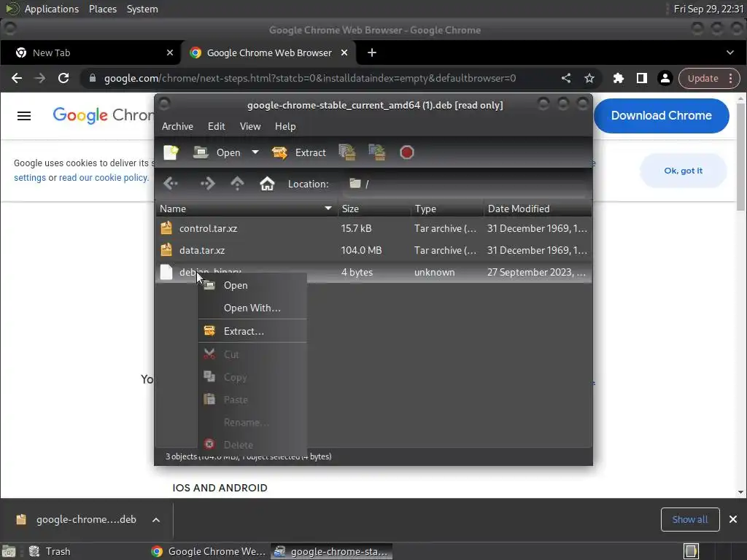
Task: Sort file list by Size column
Action: tap(373, 209)
